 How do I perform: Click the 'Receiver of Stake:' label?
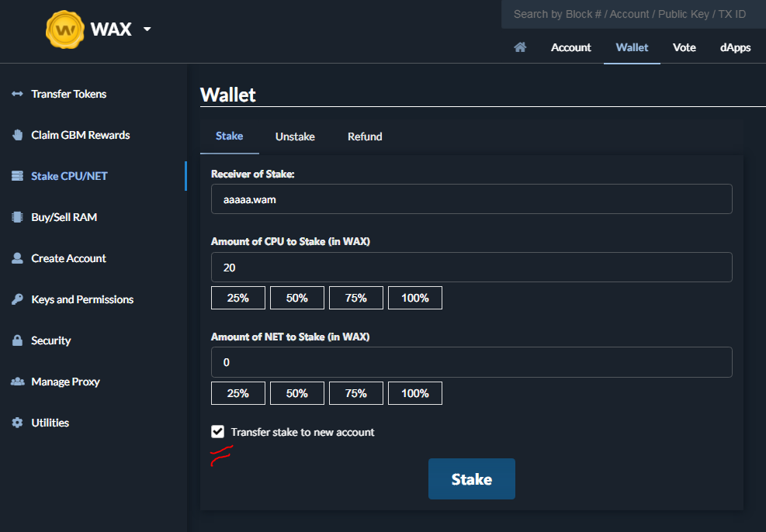coord(252,174)
